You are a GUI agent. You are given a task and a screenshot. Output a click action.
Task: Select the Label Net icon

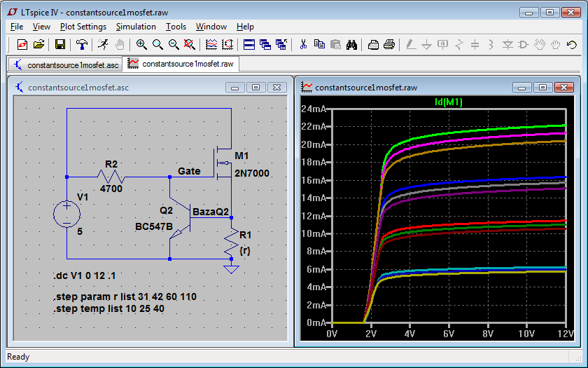pos(443,45)
